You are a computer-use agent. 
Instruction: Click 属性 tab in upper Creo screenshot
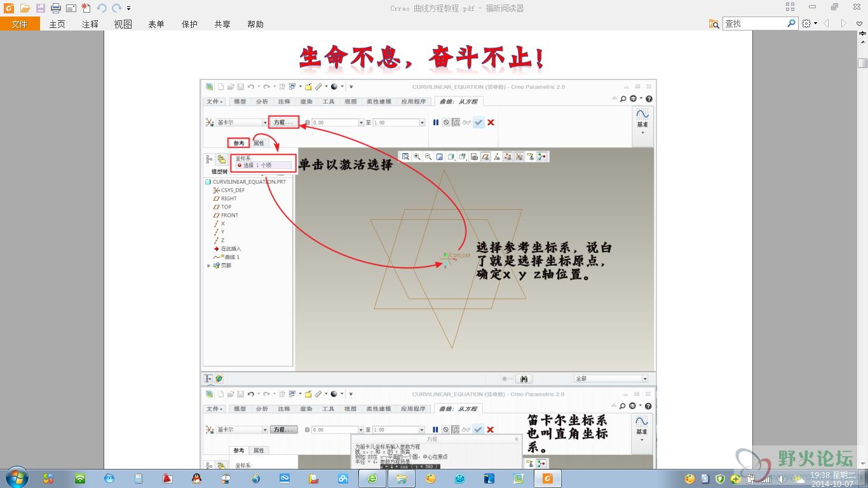pyautogui.click(x=259, y=143)
